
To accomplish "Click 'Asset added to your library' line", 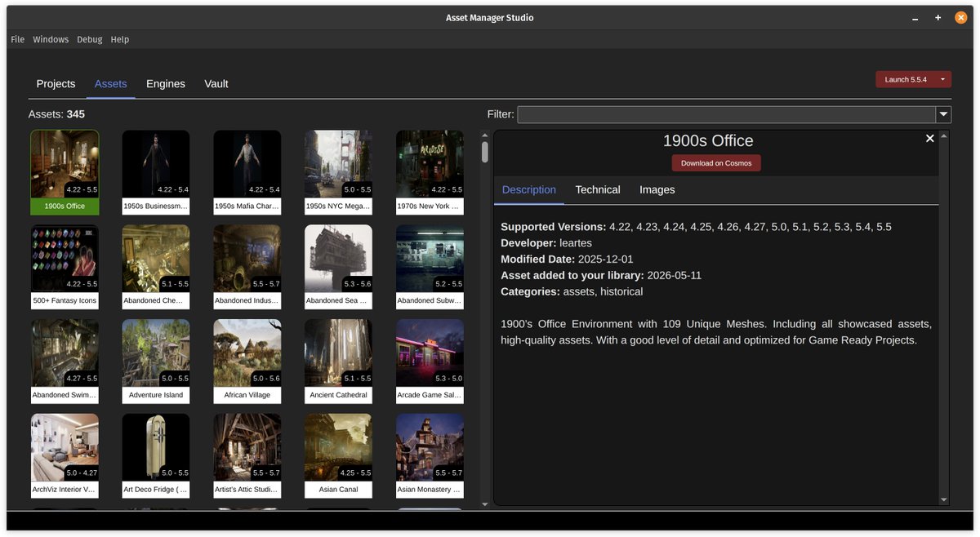I will pos(601,275).
